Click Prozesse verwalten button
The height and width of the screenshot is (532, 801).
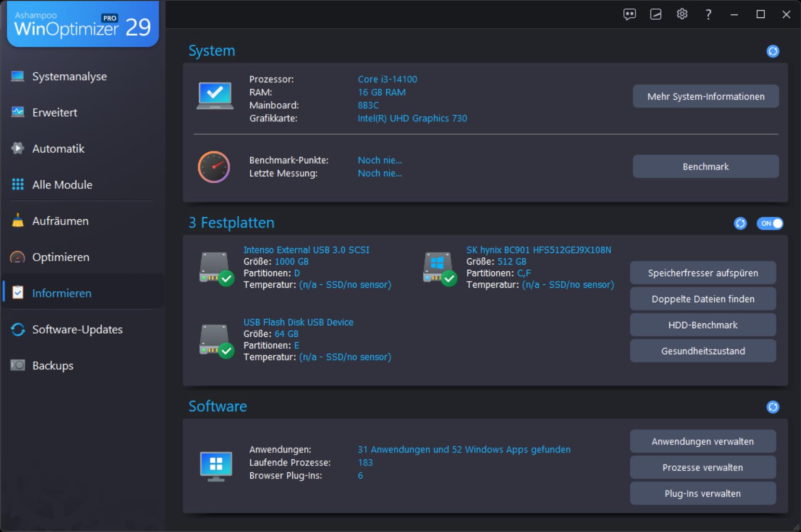click(x=703, y=468)
